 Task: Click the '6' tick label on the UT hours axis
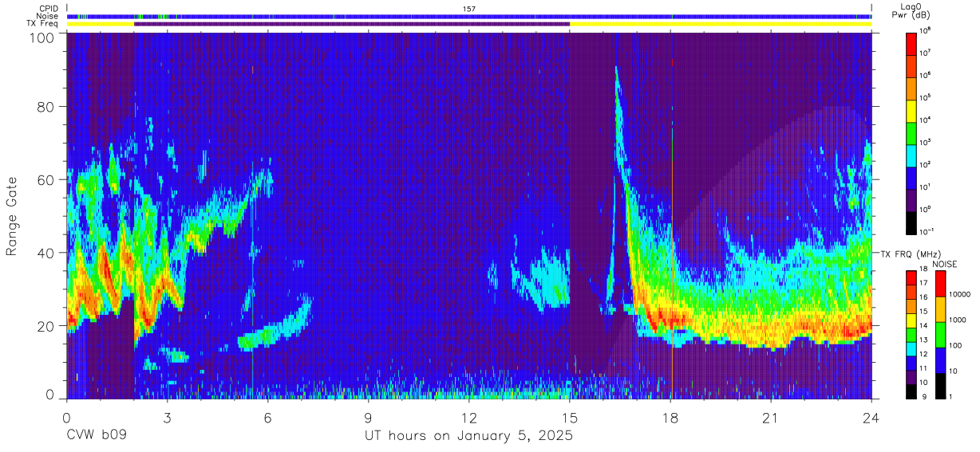pyautogui.click(x=268, y=417)
